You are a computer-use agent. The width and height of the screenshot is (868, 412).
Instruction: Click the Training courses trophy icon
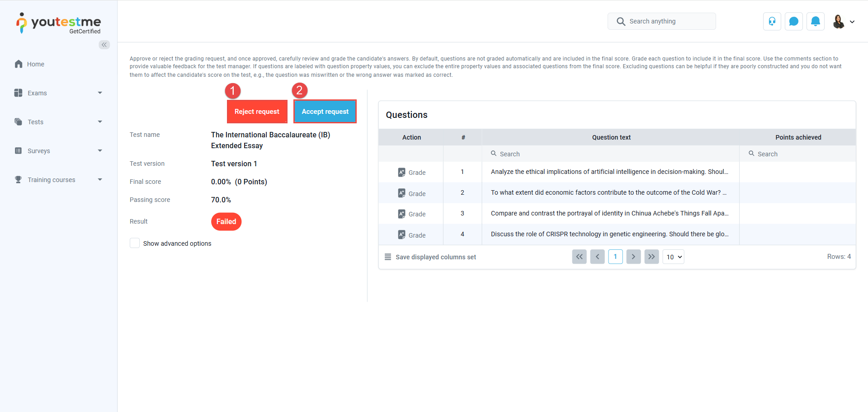pyautogui.click(x=19, y=180)
